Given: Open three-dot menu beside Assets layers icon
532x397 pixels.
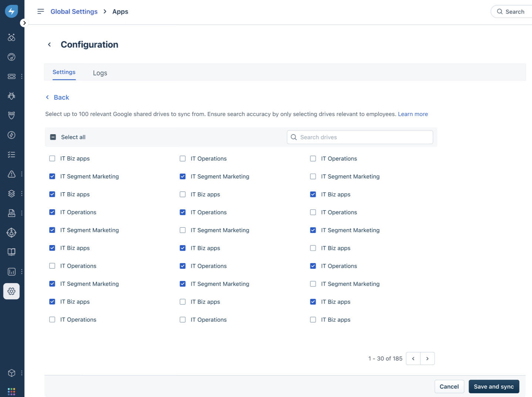Looking at the screenshot, I should point(22,193).
